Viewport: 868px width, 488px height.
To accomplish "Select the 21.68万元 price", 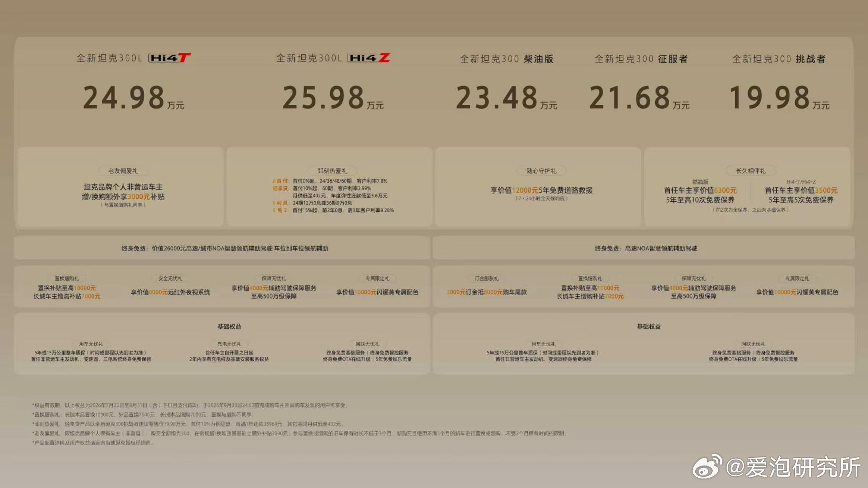I will coord(639,98).
